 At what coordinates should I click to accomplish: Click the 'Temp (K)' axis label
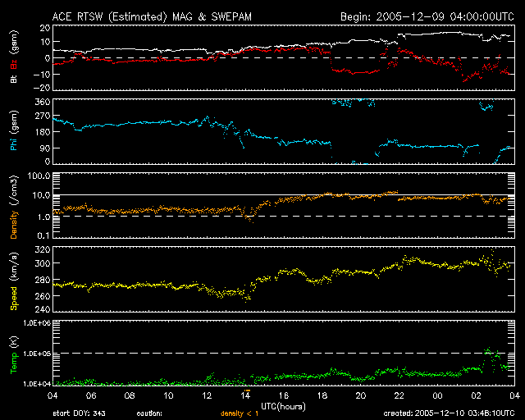(14, 354)
